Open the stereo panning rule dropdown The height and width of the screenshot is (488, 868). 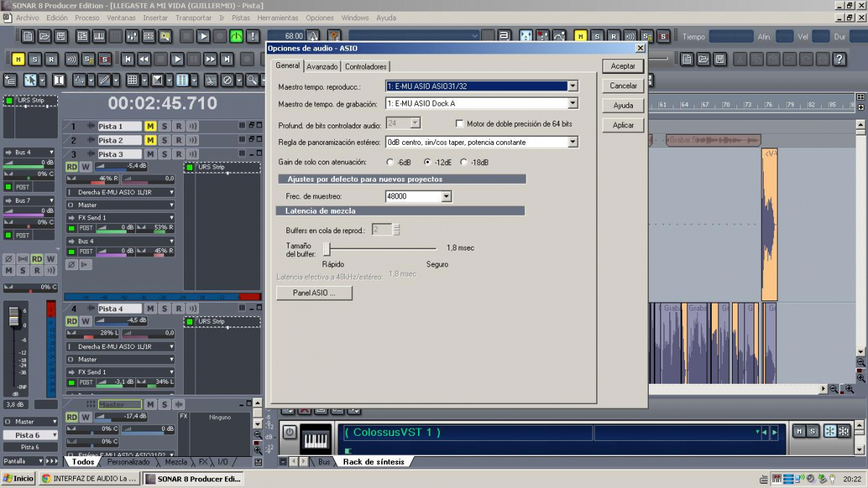(572, 142)
